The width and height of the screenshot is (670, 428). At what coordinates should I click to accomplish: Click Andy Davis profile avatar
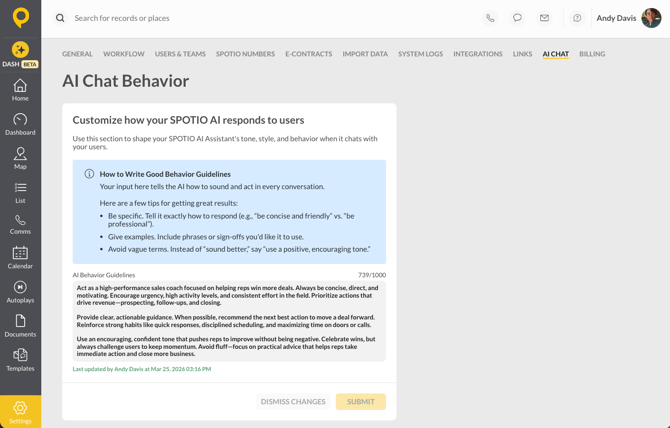[x=651, y=18]
